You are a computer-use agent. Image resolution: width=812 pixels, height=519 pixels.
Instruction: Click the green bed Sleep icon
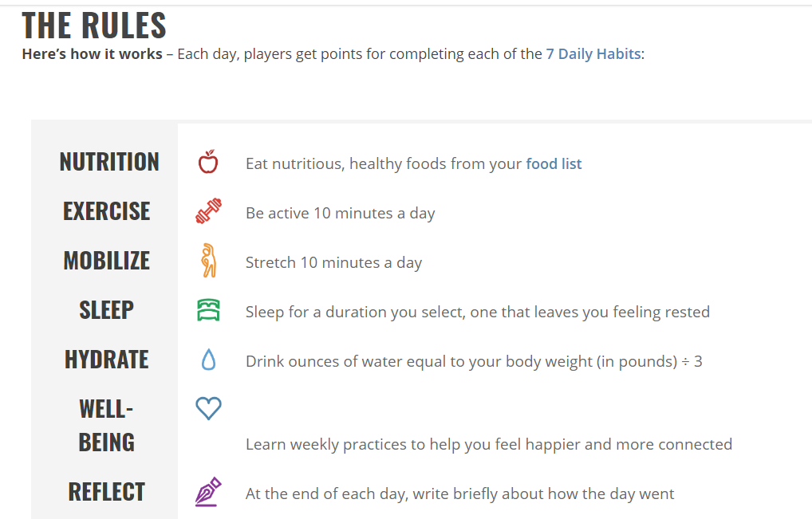[209, 310]
